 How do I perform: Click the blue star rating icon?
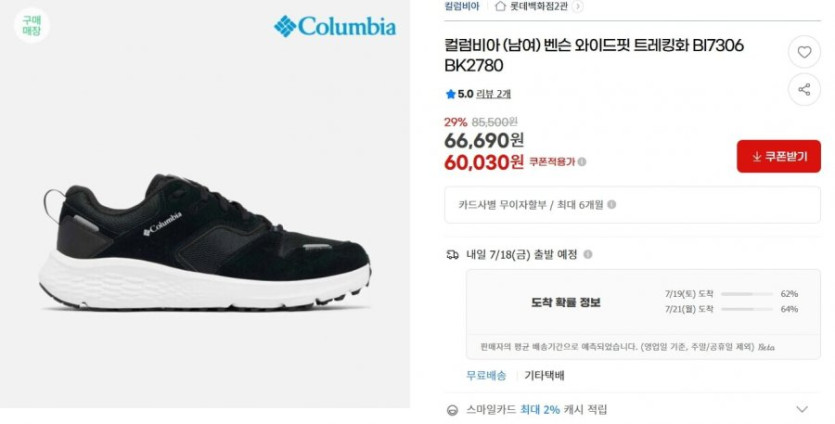click(x=451, y=94)
